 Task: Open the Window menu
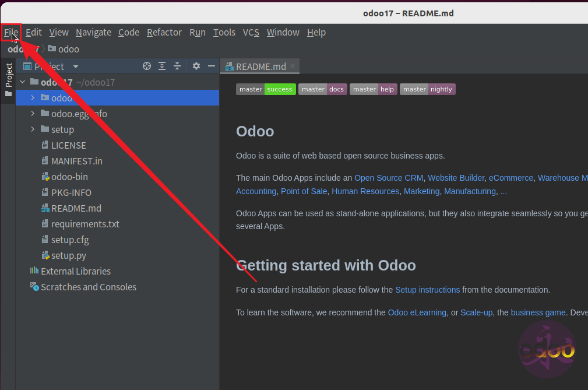[x=283, y=33]
